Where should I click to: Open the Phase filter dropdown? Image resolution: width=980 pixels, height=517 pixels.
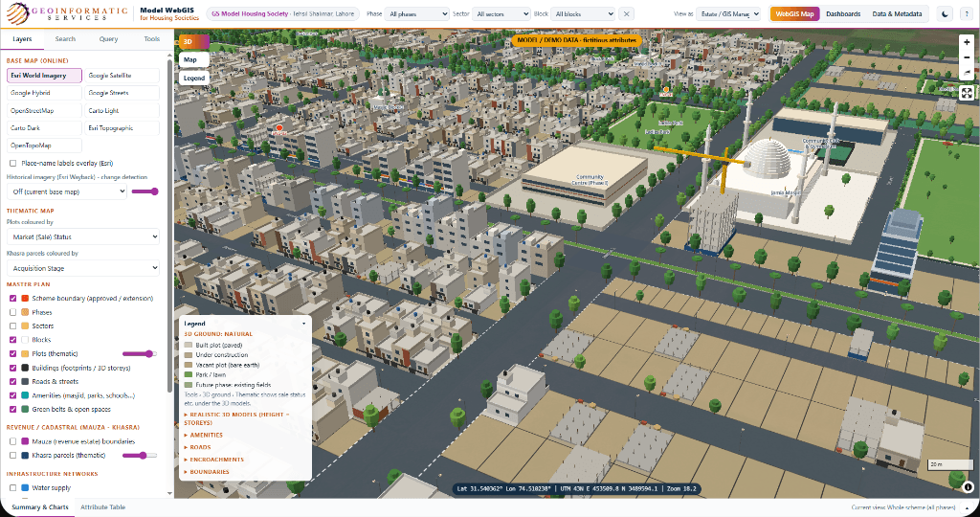417,13
